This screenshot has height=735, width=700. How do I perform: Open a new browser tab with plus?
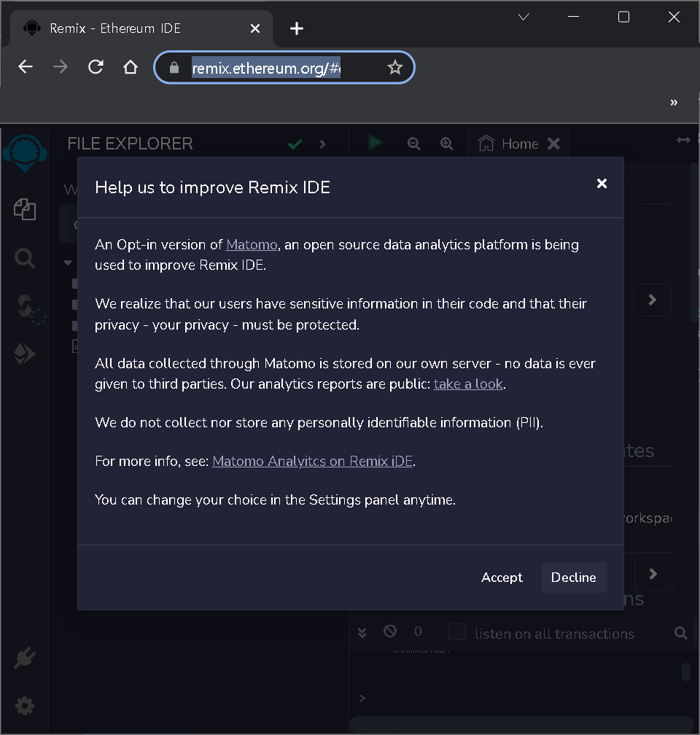point(296,28)
